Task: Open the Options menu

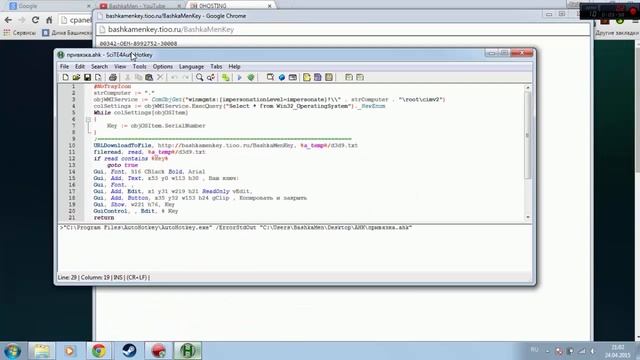Action: coord(162,67)
